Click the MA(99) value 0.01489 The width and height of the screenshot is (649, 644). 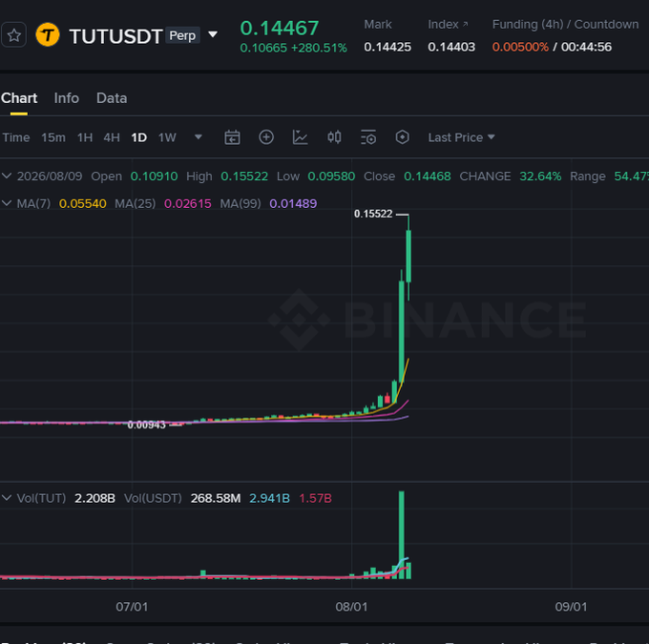pyautogui.click(x=293, y=203)
